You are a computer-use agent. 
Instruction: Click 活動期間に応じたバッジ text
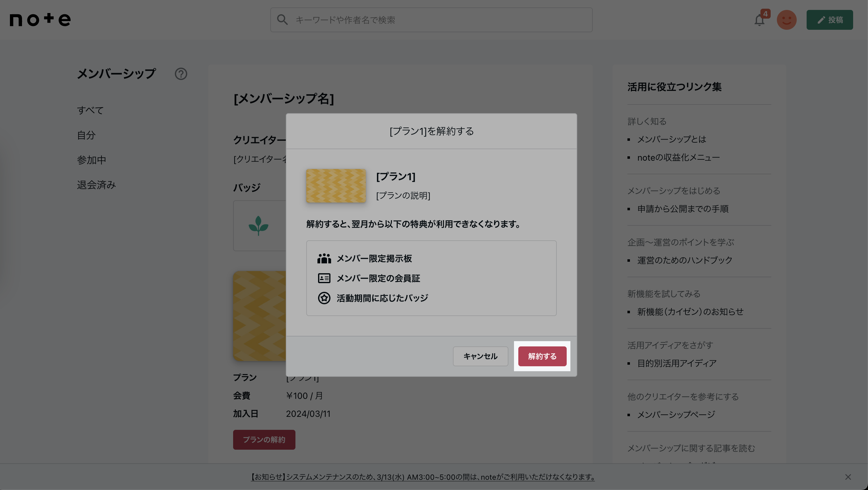383,298
